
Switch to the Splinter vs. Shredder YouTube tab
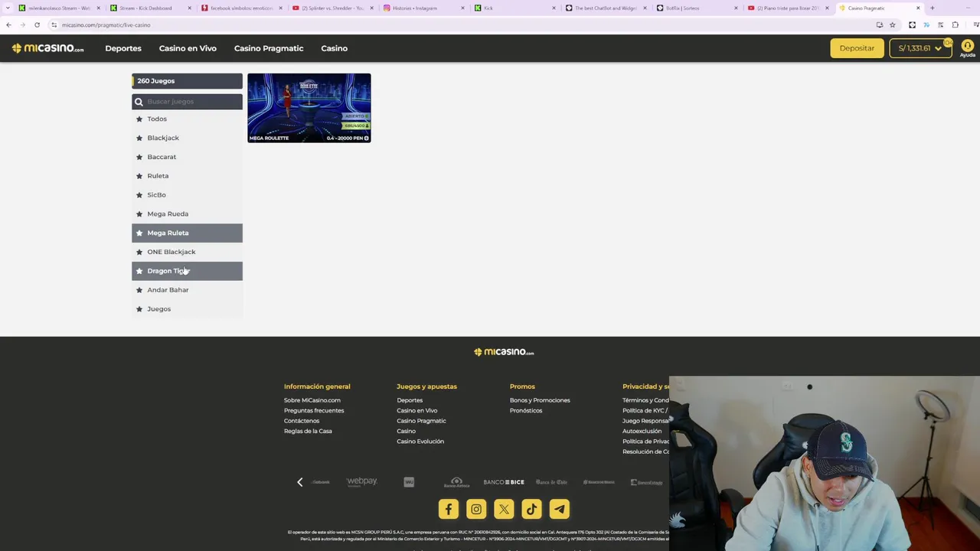coord(332,8)
